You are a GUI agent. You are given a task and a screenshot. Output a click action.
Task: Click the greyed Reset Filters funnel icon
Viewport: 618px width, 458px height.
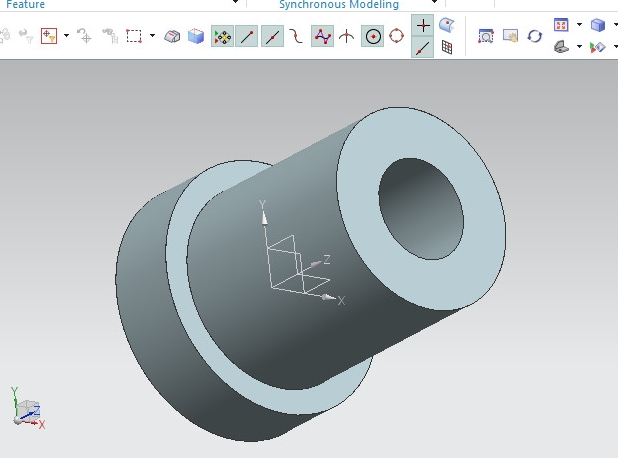click(x=26, y=36)
